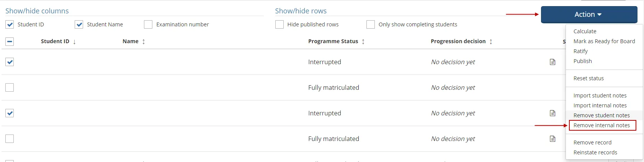Viewport: 644px width, 162px height.
Task: Enable the Examination number column checkbox
Action: (148, 24)
